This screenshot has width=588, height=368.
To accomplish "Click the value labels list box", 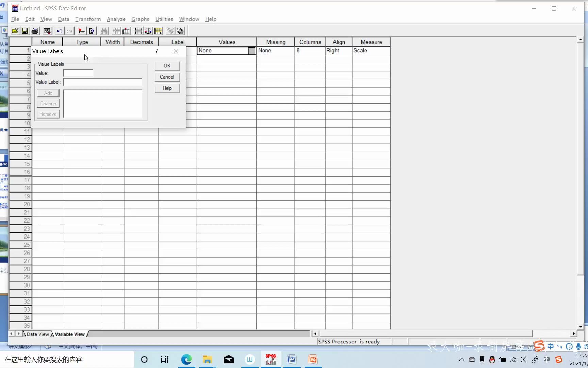I will tap(103, 104).
